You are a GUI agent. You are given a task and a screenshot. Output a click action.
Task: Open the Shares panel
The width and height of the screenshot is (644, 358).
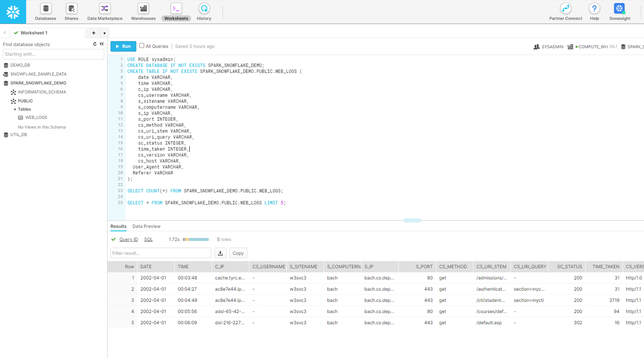click(x=71, y=12)
